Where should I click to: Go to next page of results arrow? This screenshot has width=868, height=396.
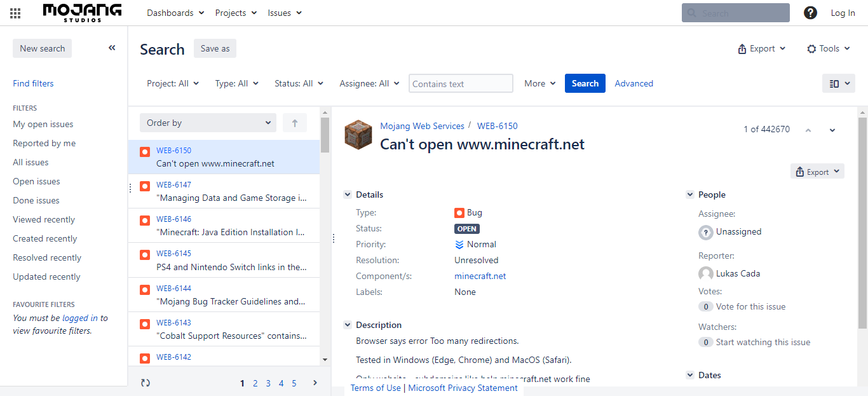(315, 383)
